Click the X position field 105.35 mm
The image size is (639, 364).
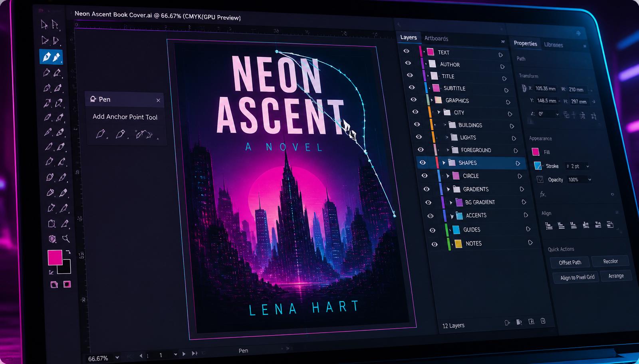tap(545, 88)
